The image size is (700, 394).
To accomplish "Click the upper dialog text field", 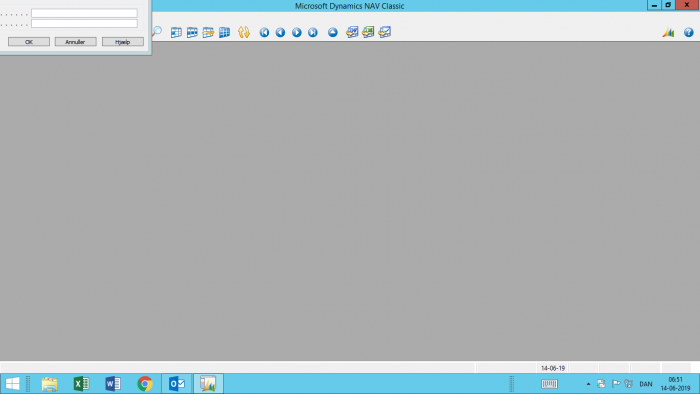I will 84,13.
